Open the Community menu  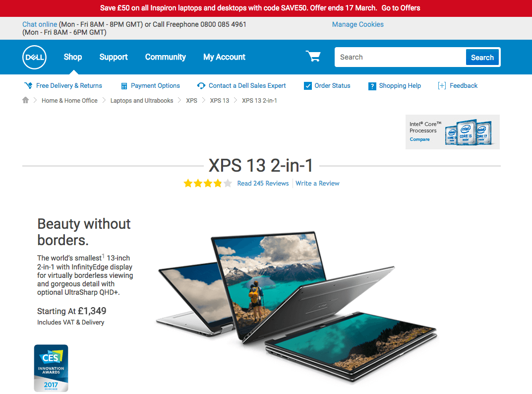point(166,57)
